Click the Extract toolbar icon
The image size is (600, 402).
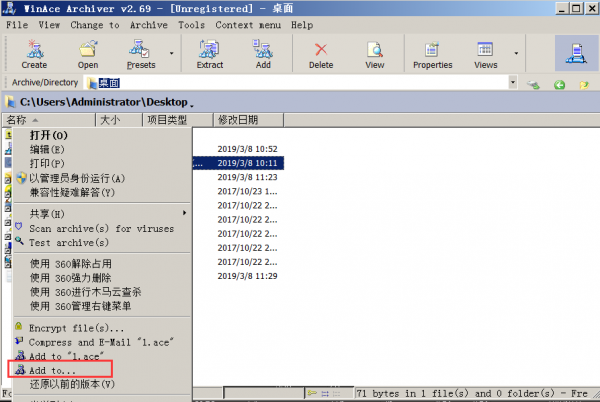210,52
